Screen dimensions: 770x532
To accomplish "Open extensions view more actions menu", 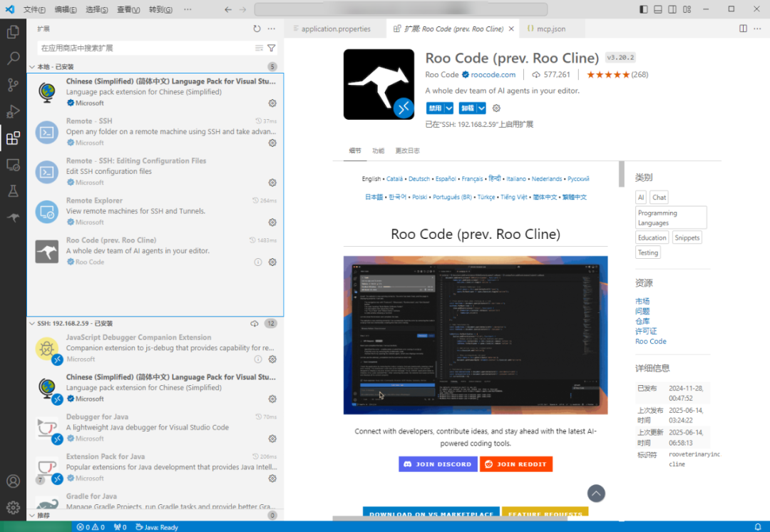I will 272,29.
